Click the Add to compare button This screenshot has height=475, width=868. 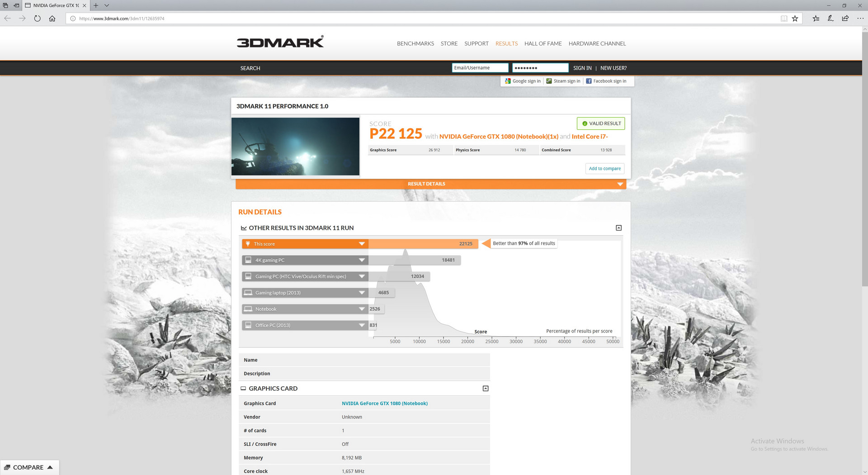point(605,168)
